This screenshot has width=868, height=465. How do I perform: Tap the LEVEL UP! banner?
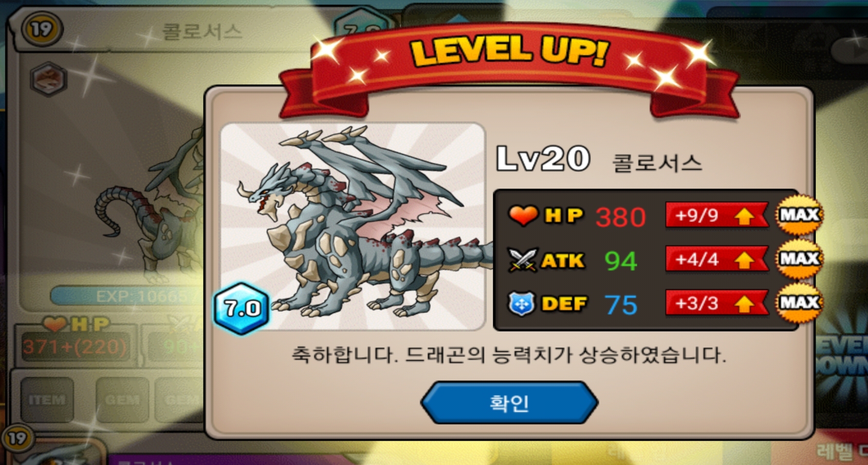coord(509,63)
